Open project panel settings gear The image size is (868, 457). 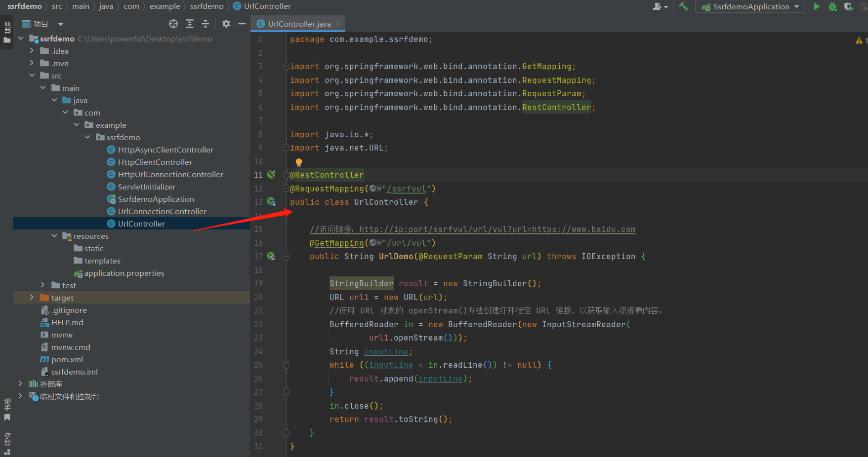(x=226, y=24)
